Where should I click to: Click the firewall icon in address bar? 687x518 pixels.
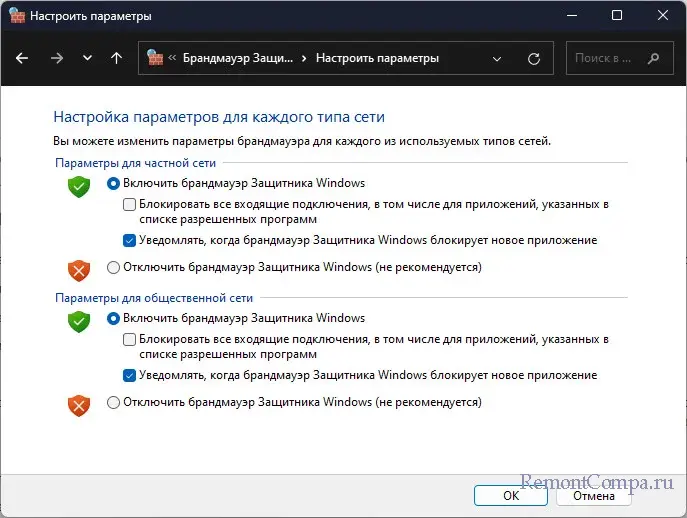156,58
